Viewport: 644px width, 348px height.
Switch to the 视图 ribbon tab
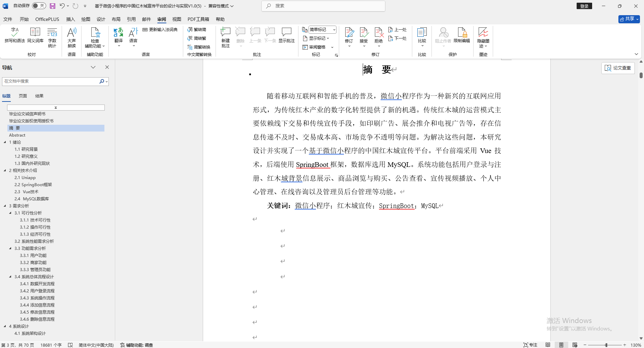pos(176,19)
